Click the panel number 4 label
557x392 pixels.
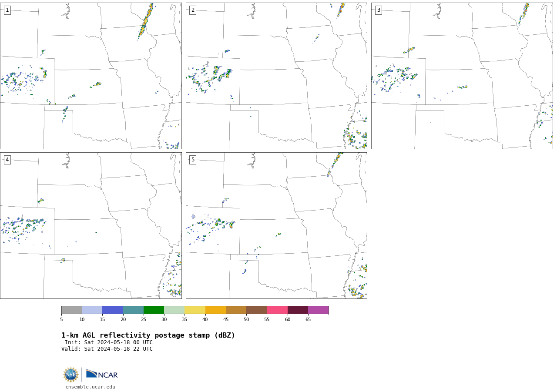point(7,160)
